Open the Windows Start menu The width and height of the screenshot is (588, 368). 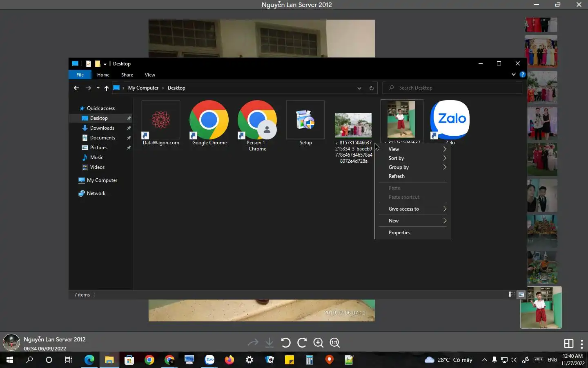pos(10,360)
